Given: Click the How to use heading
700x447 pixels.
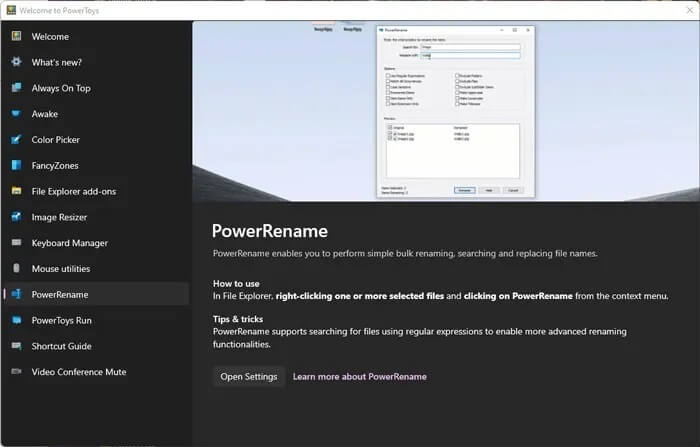Looking at the screenshot, I should 236,284.
